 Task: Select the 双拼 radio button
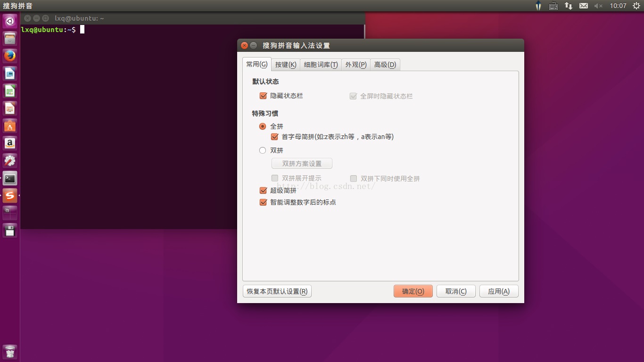click(263, 150)
